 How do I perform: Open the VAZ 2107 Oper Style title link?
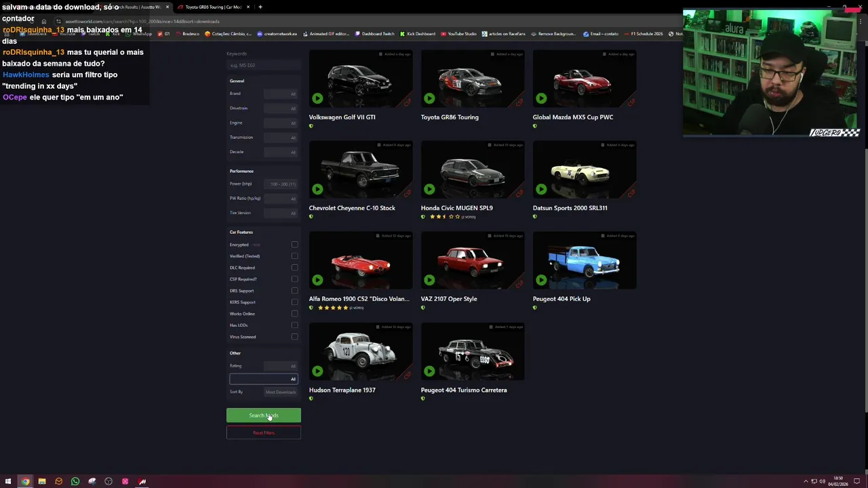449,299
